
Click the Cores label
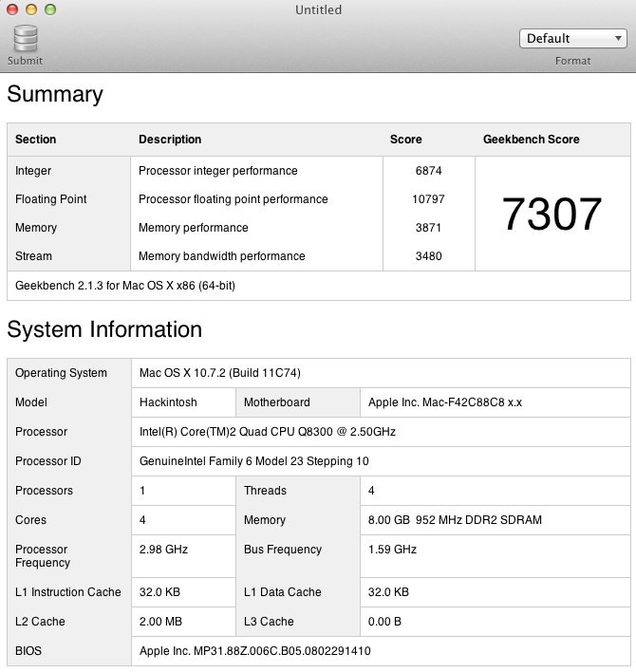pos(30,520)
